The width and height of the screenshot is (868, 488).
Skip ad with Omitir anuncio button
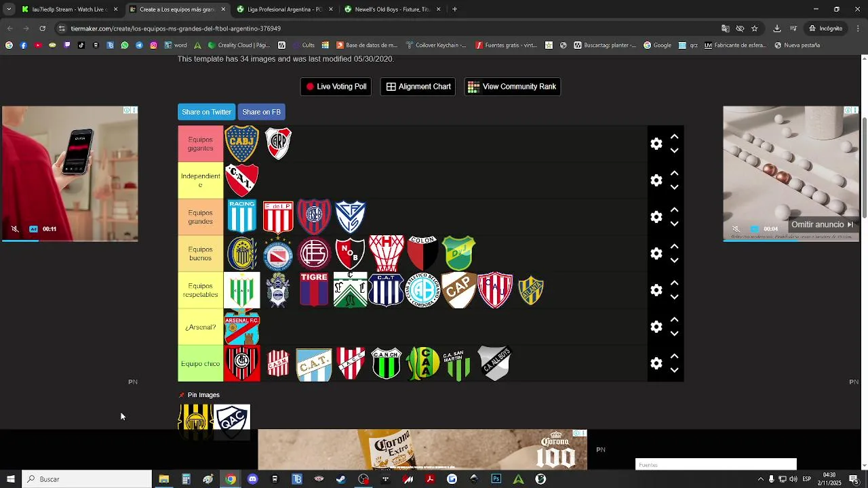coord(822,224)
